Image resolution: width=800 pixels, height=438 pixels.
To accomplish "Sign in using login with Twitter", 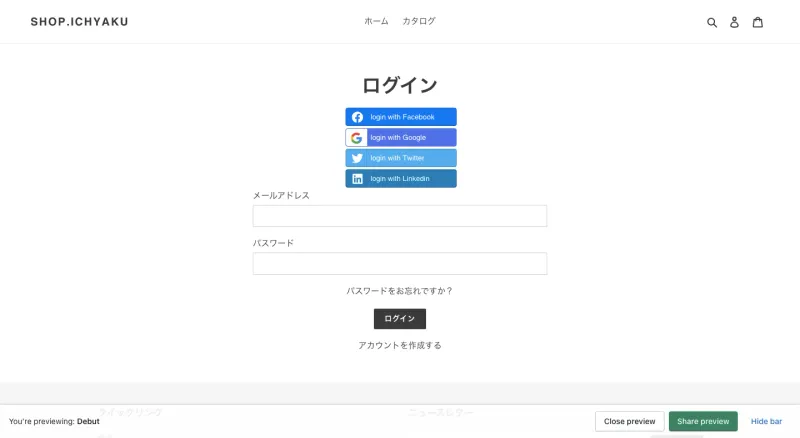I will (x=401, y=158).
